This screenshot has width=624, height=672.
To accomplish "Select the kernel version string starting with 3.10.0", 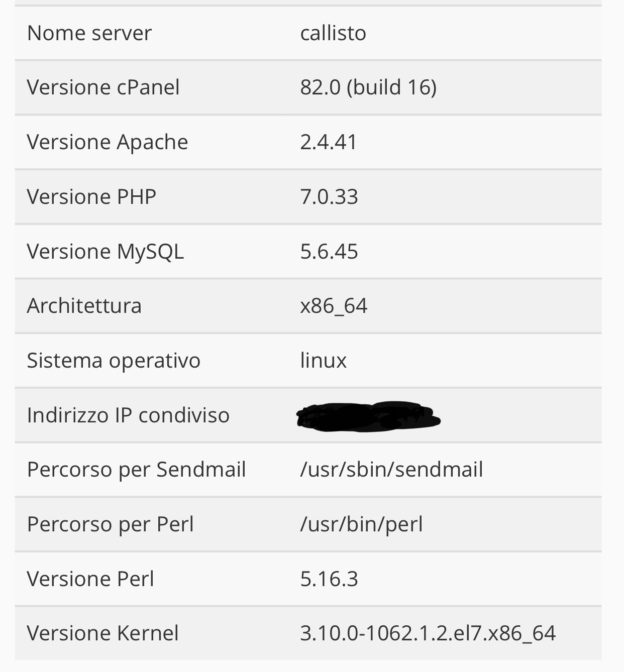I will [x=428, y=633].
